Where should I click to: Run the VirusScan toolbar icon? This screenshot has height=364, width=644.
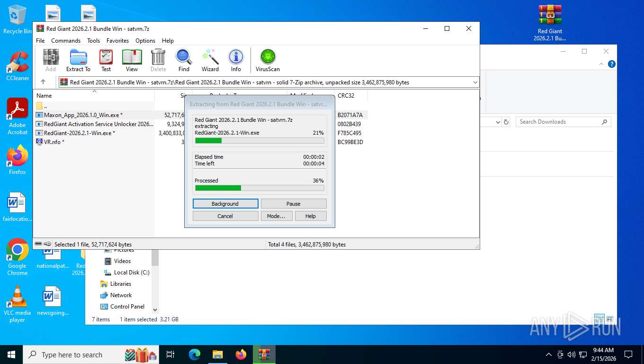click(x=268, y=60)
